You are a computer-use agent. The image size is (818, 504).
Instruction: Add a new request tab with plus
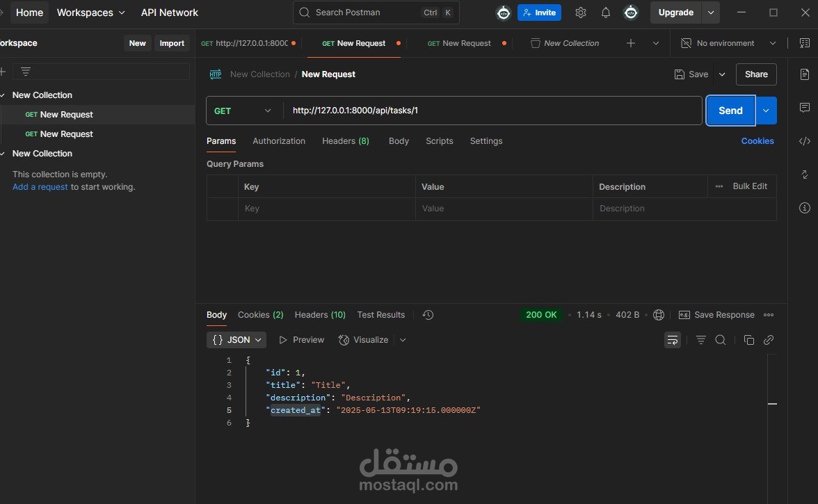(x=631, y=43)
